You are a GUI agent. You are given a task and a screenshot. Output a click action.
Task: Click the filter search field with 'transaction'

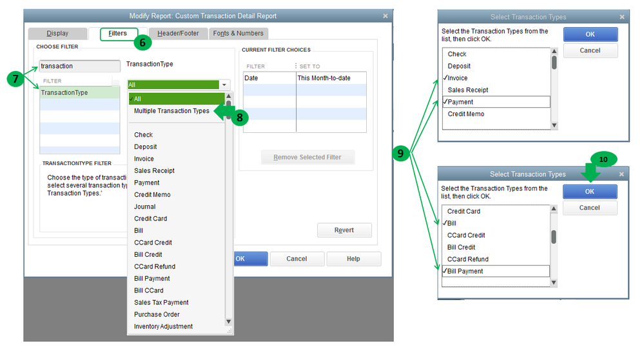coord(80,66)
